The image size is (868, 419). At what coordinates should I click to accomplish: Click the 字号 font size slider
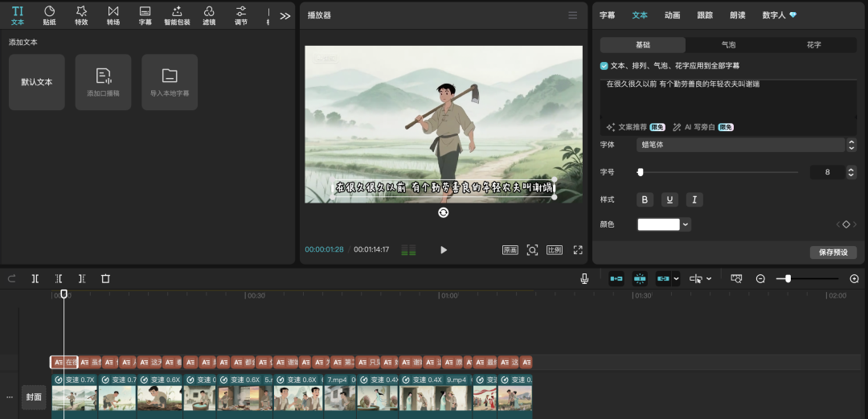click(718, 172)
